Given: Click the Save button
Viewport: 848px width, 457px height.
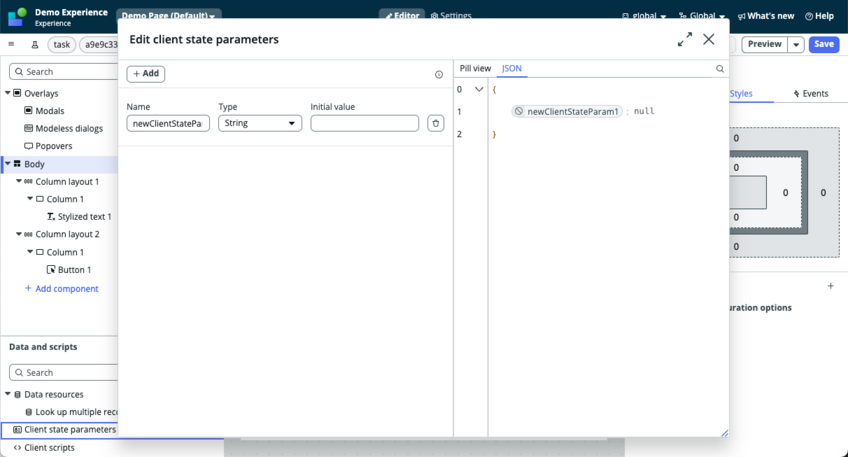Looking at the screenshot, I should (824, 44).
